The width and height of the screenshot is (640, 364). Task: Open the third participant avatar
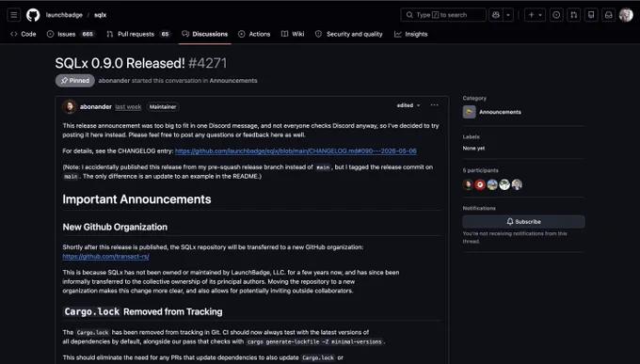492,185
